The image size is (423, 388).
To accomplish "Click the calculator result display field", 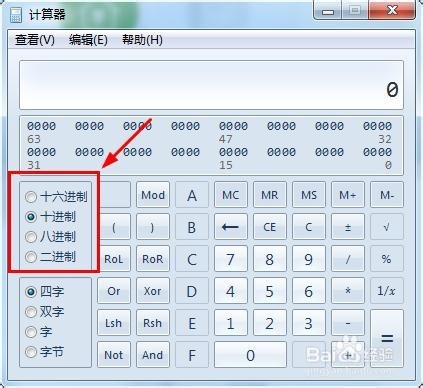I will tap(212, 85).
